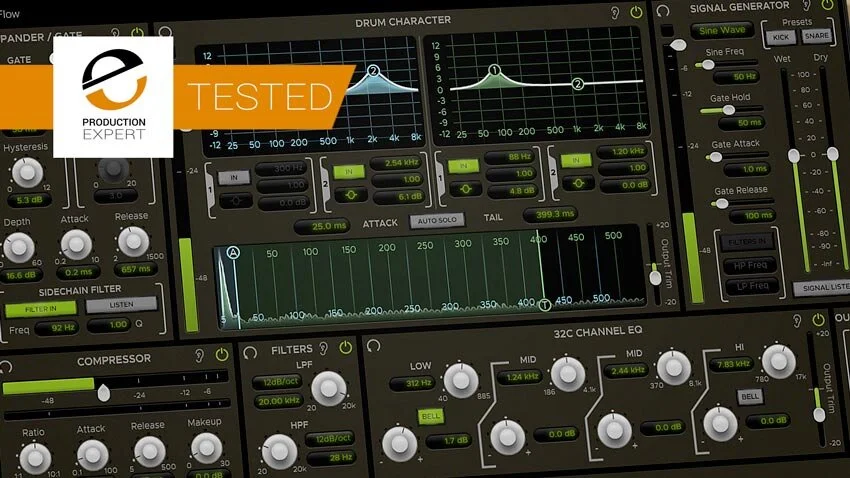Click the Compressor threshold slider handle

(x=104, y=393)
